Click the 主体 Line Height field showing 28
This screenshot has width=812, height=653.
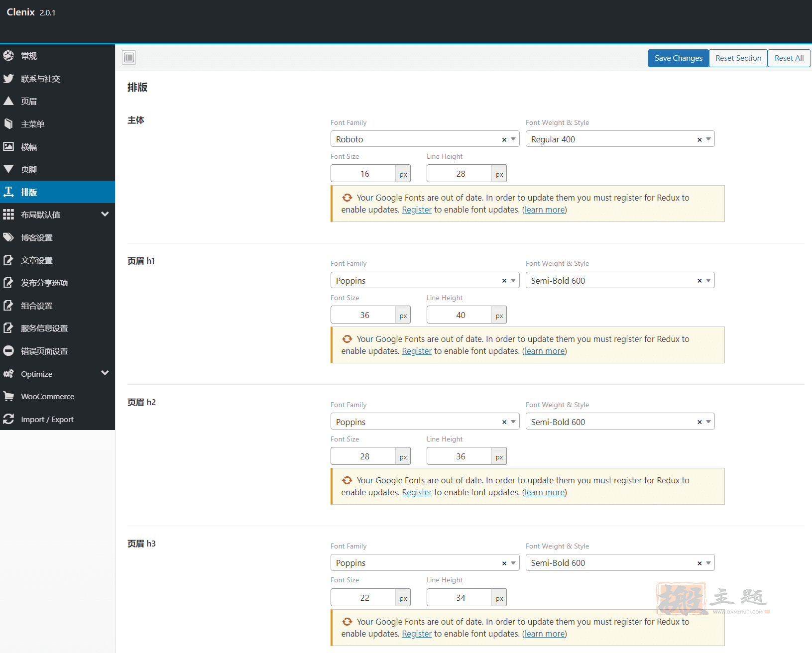coord(460,174)
